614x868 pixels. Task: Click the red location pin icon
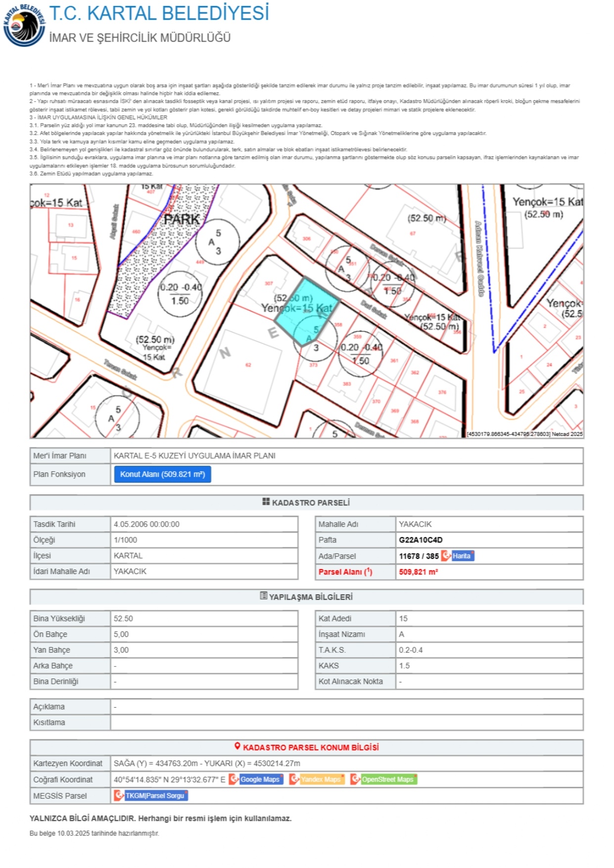click(237, 746)
